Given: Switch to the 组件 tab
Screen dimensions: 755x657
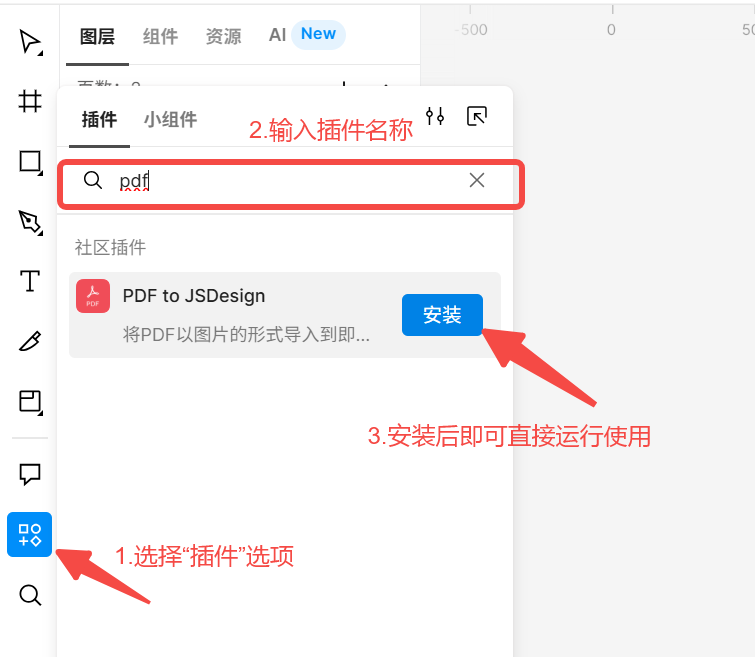Looking at the screenshot, I should 160,36.
